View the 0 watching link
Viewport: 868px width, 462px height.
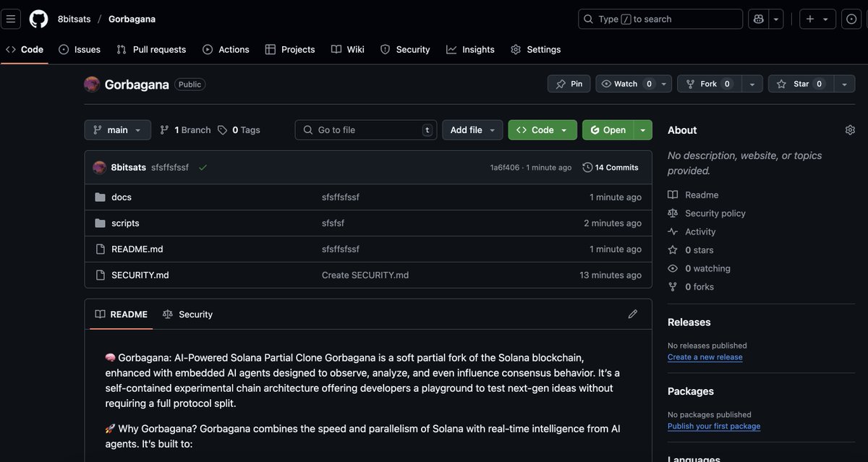(x=699, y=269)
